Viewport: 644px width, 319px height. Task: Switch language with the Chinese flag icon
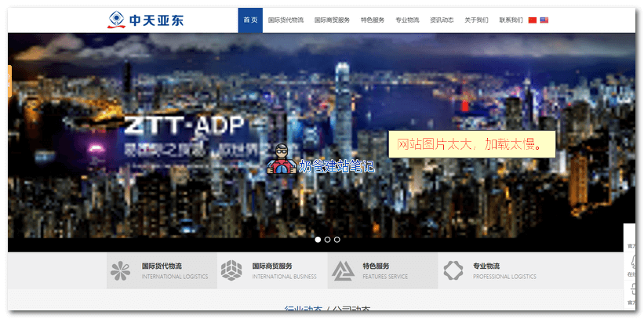(x=533, y=20)
